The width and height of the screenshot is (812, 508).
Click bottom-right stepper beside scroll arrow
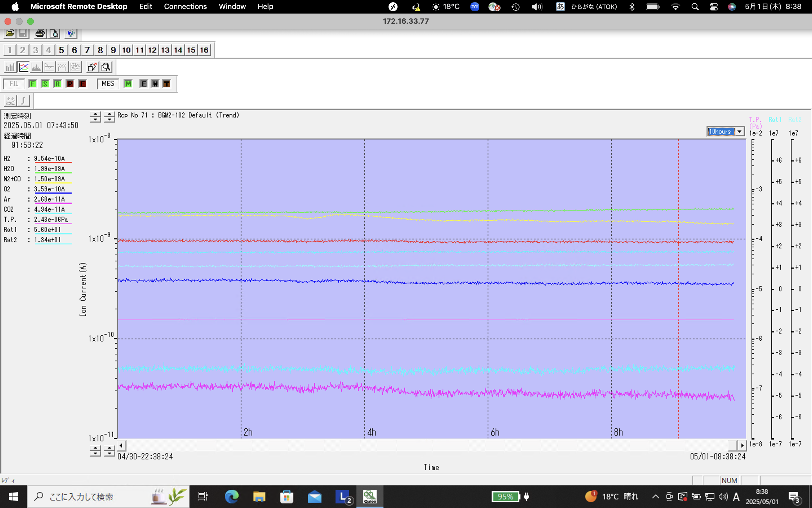click(x=109, y=450)
